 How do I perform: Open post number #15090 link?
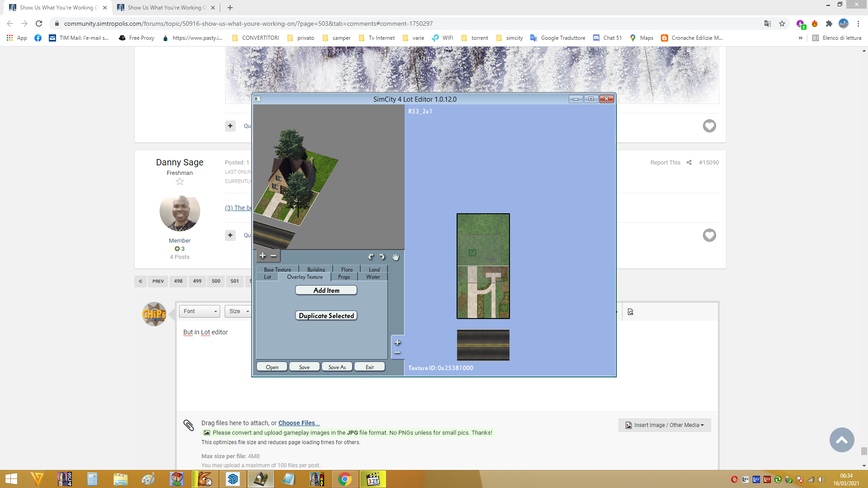(709, 163)
